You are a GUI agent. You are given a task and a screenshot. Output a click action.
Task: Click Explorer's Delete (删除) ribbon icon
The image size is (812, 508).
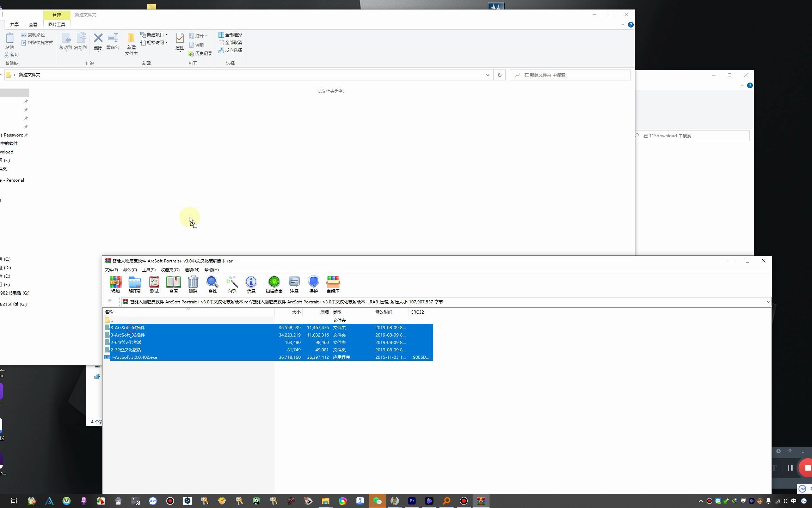tap(98, 41)
